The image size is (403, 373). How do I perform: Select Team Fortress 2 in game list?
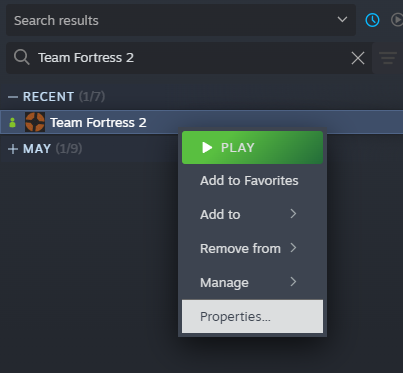click(x=201, y=122)
